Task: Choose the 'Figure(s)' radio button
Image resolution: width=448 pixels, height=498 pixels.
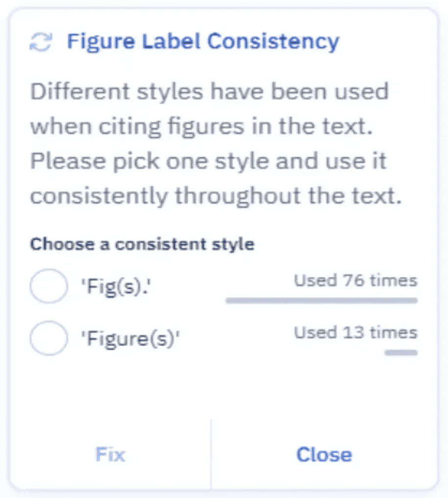Action: [48, 338]
